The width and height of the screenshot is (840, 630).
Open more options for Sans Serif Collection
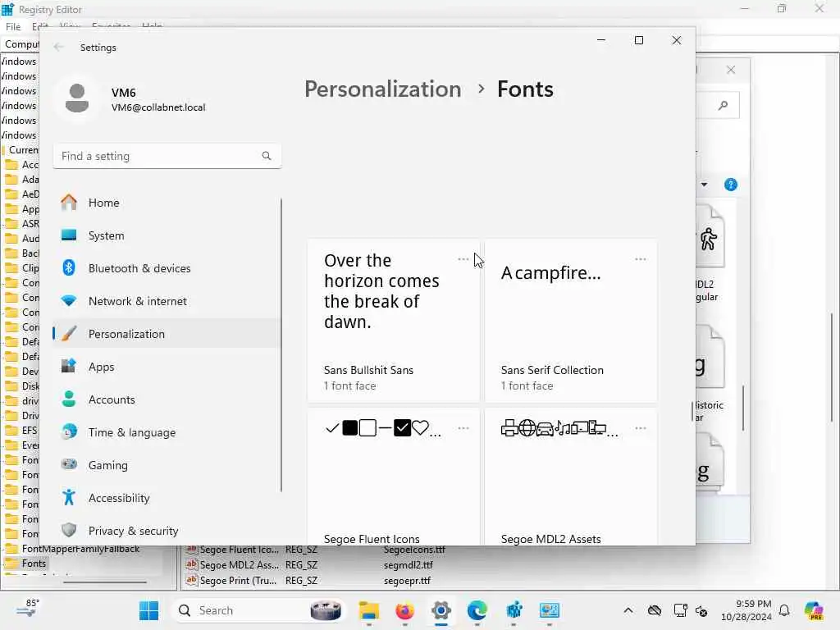pos(640,259)
